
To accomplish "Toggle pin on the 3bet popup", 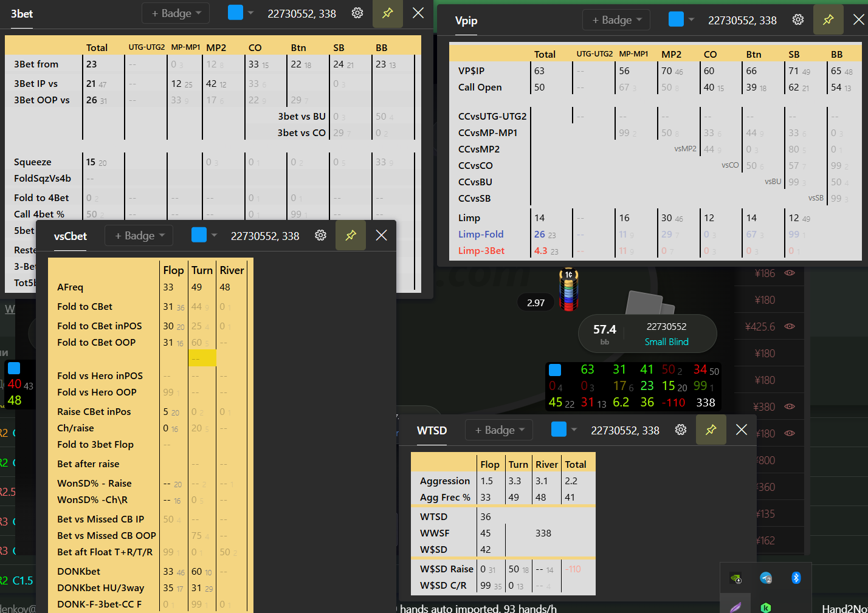I will pos(388,13).
